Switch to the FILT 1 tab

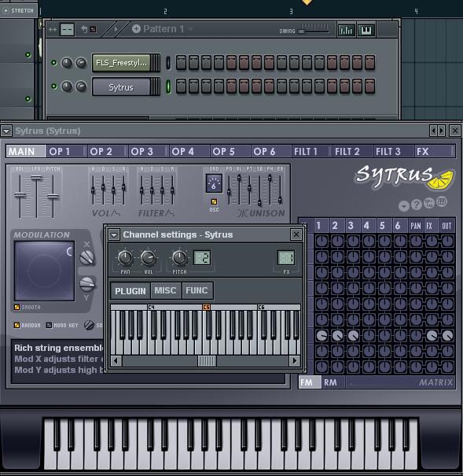coord(312,152)
